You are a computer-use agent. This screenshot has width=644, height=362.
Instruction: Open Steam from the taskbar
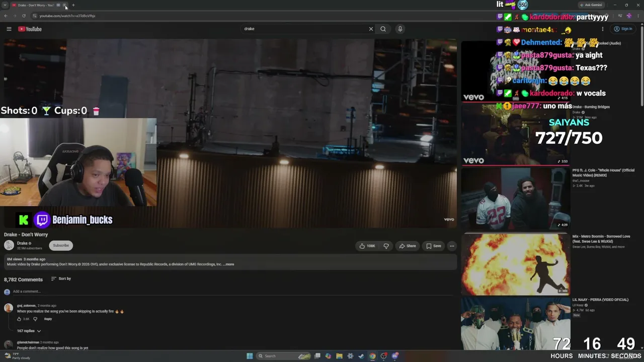coord(361,356)
